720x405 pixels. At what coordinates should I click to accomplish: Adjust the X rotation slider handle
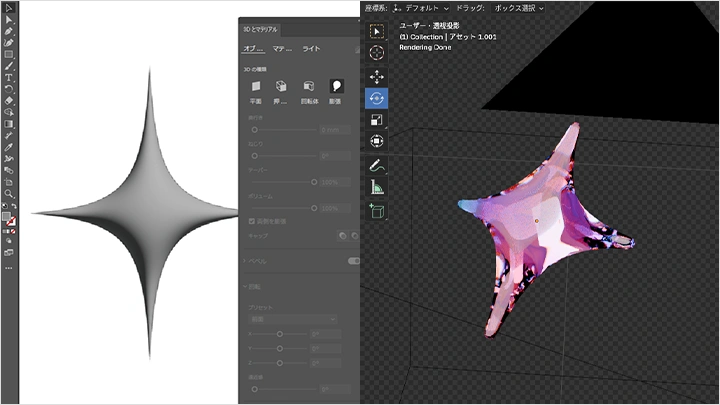tap(280, 334)
